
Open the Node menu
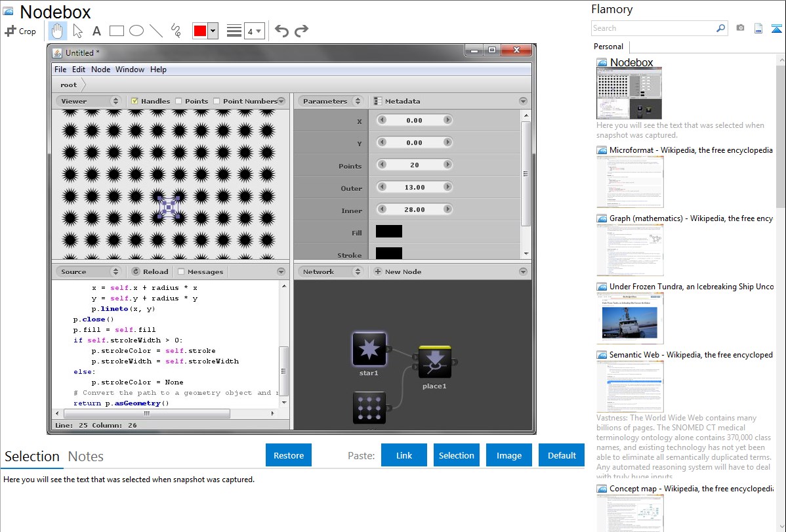point(100,69)
